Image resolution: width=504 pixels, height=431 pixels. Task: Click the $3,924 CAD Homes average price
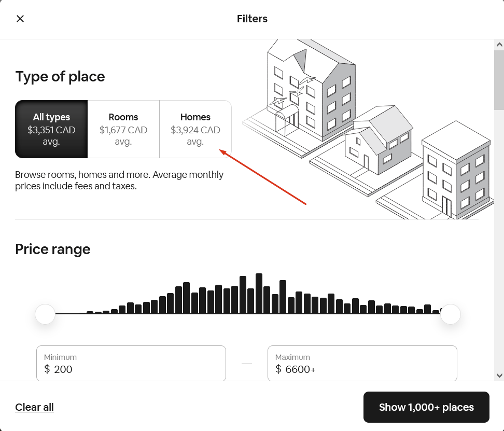195,130
